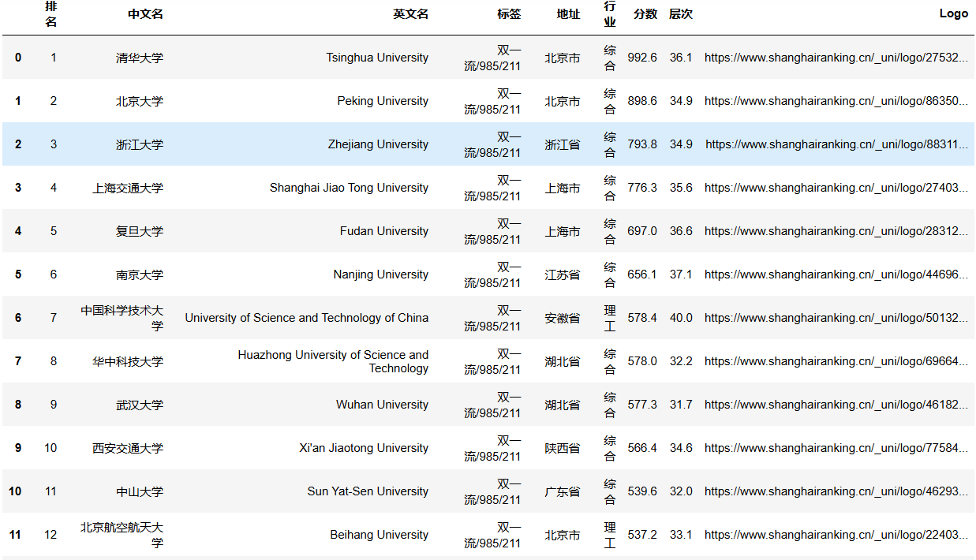The height and width of the screenshot is (560, 976).
Task: Select the 南京大学 cell
Action: pos(140,274)
